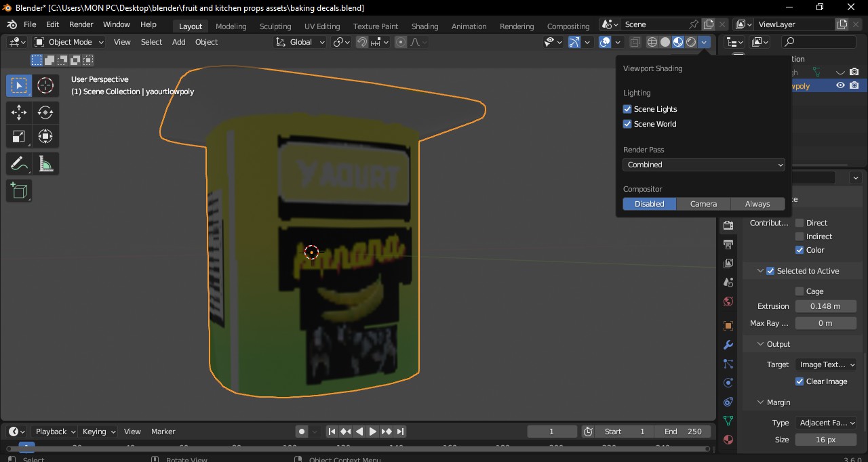Viewport: 868px width, 462px height.
Task: Open the Object Mode dropdown
Action: (x=68, y=41)
